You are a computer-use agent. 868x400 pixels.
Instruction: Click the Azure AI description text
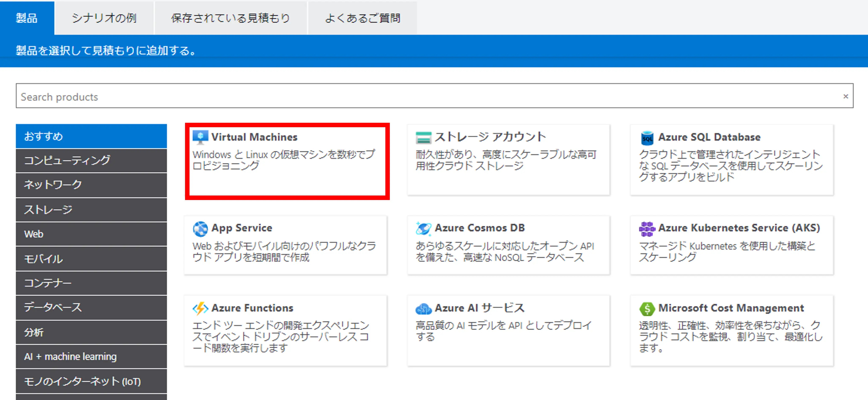[503, 331]
